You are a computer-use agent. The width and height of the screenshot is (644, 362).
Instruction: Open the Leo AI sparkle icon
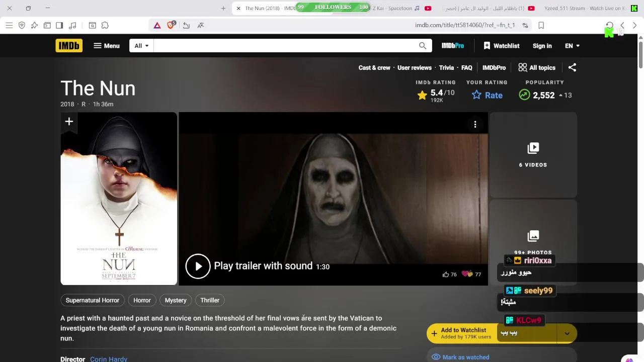[x=34, y=25]
